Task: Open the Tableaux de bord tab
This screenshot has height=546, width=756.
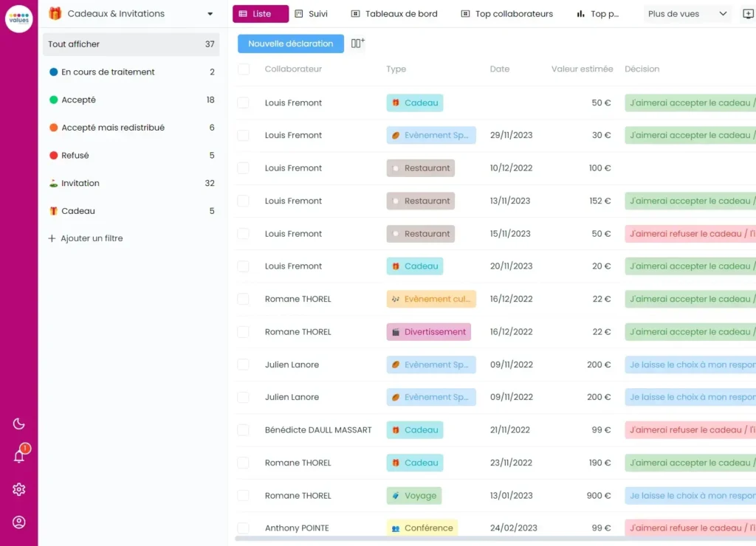Action: point(394,14)
